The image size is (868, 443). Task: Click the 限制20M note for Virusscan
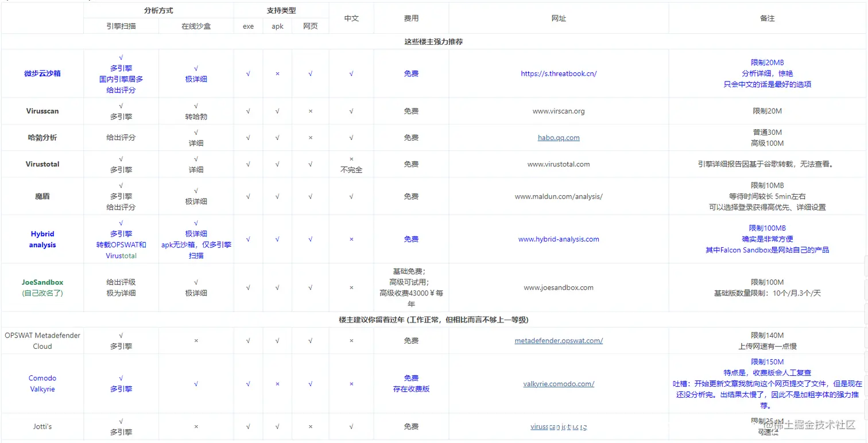click(x=767, y=111)
